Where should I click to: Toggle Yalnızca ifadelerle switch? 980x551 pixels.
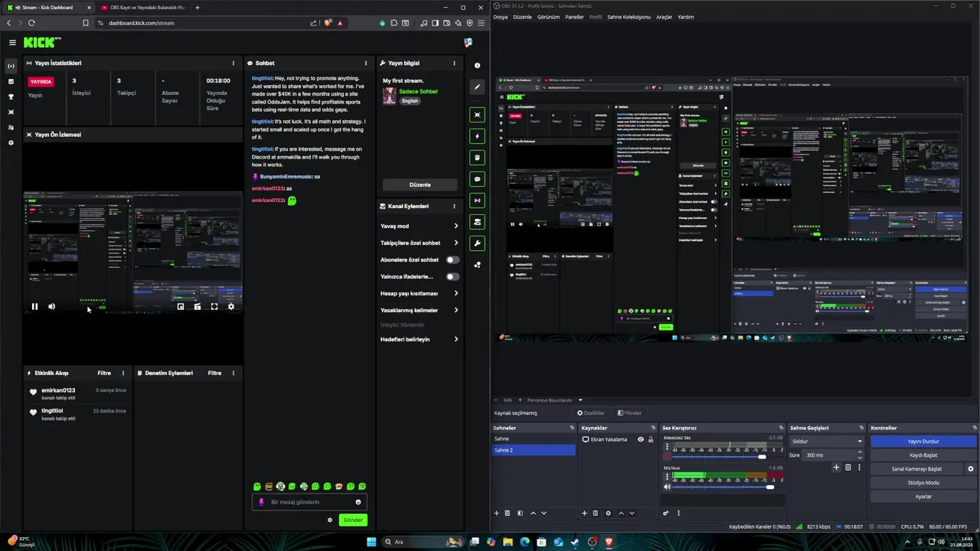click(453, 276)
